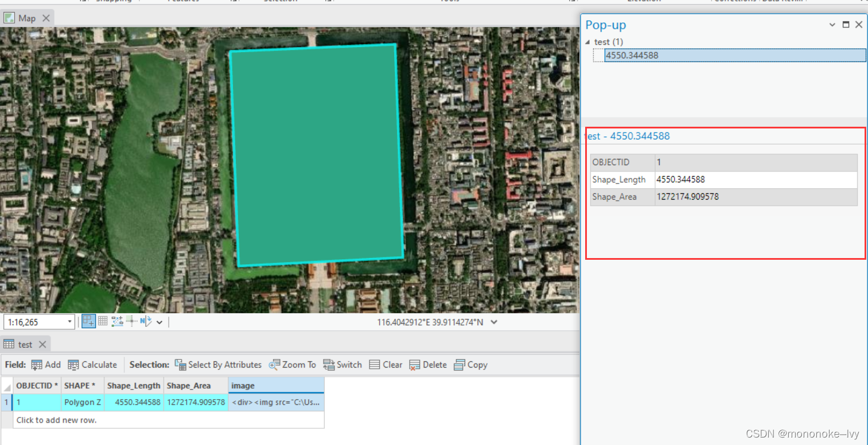
Task: Open the Pop-up pane options dropdown arrow
Action: click(x=832, y=25)
